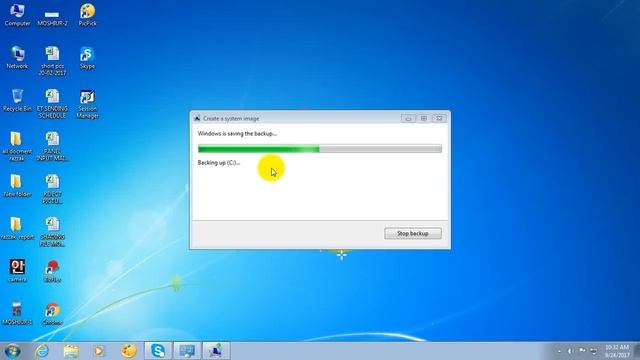Select the camera app desktop icon
The width and height of the screenshot is (640, 360).
[17, 271]
